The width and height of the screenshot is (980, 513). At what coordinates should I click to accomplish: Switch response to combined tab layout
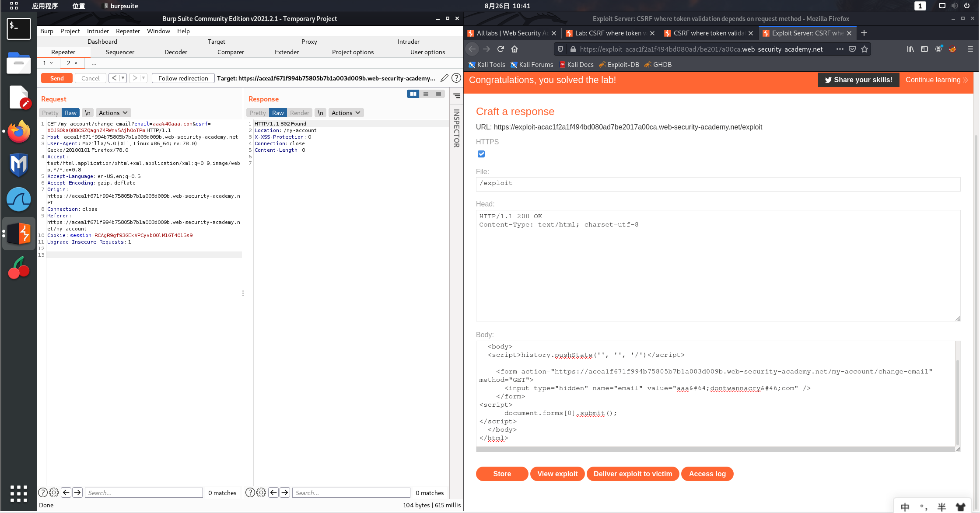[x=438, y=94]
